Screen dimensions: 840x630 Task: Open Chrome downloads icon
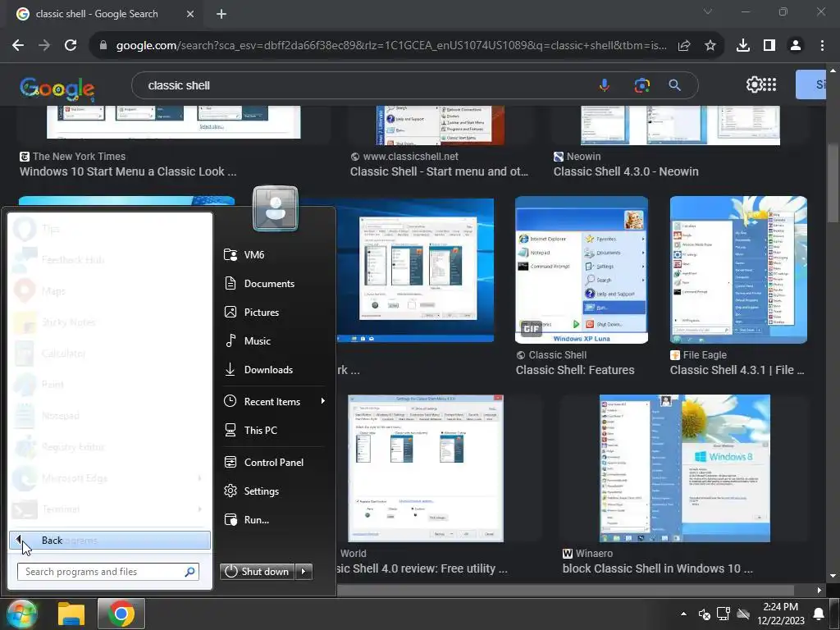[743, 46]
